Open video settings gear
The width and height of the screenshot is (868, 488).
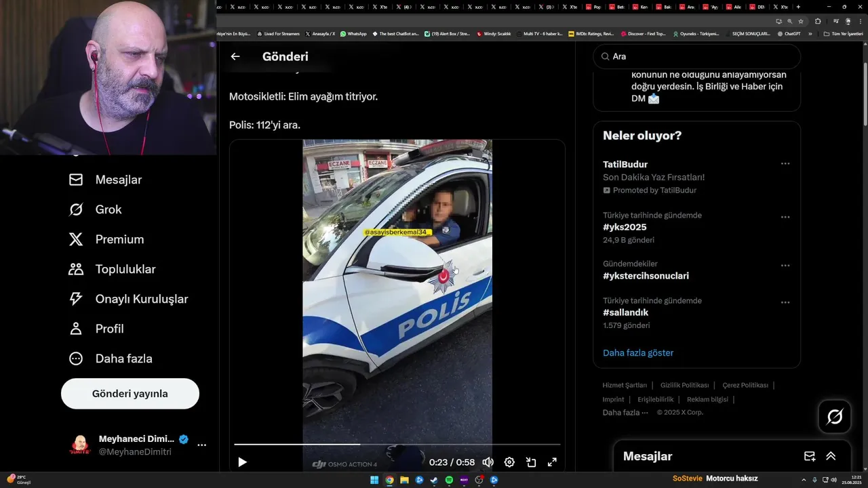[x=509, y=462]
